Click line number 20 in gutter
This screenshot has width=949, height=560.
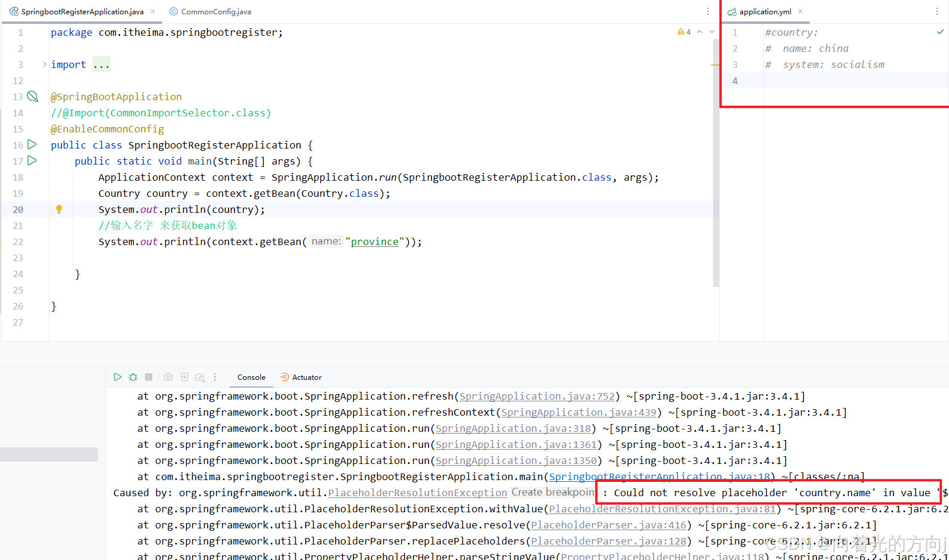(18, 209)
